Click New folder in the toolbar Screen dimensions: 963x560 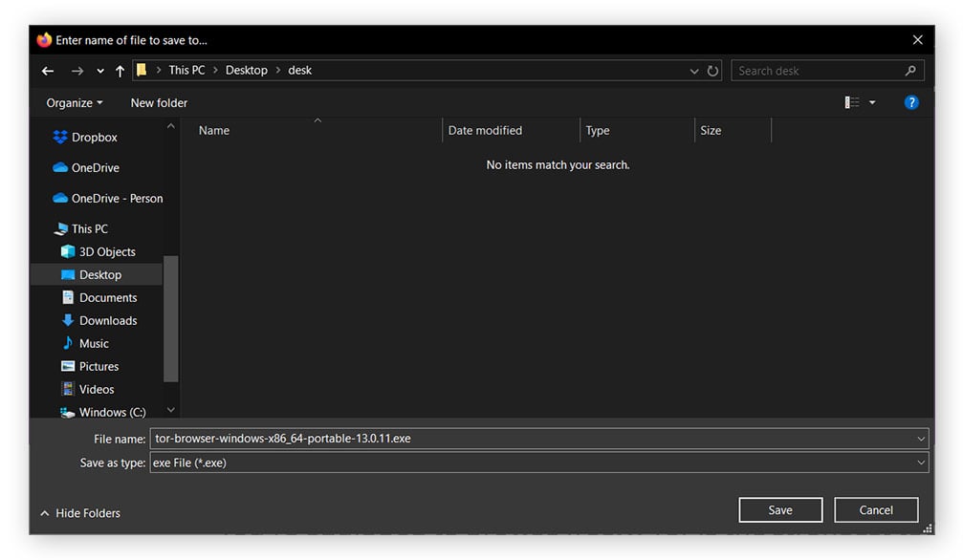click(x=159, y=102)
